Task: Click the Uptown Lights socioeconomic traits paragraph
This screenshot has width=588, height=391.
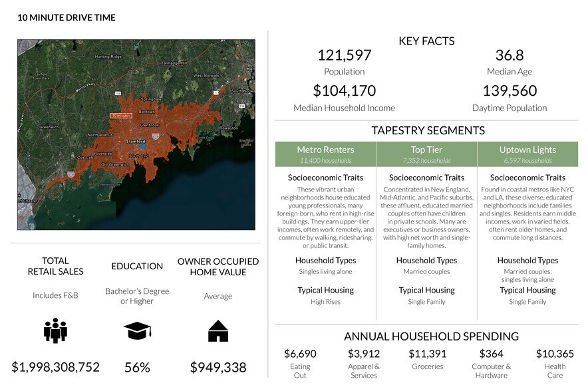Action: (x=527, y=213)
